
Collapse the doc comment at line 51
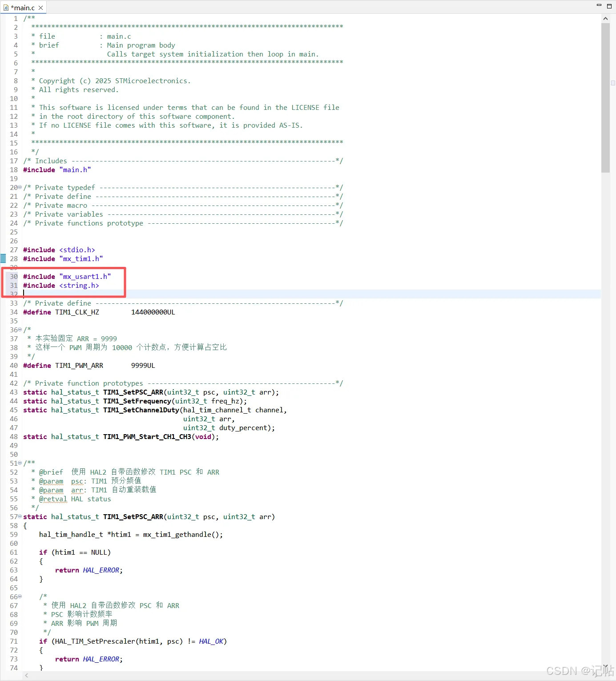click(x=20, y=463)
